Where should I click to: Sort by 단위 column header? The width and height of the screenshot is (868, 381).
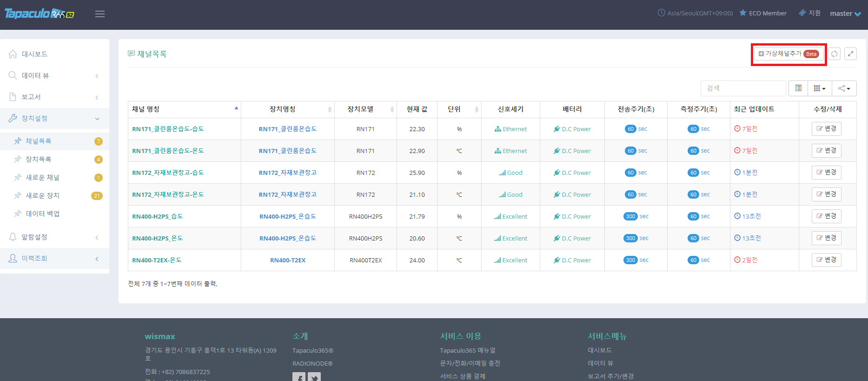[459, 109]
